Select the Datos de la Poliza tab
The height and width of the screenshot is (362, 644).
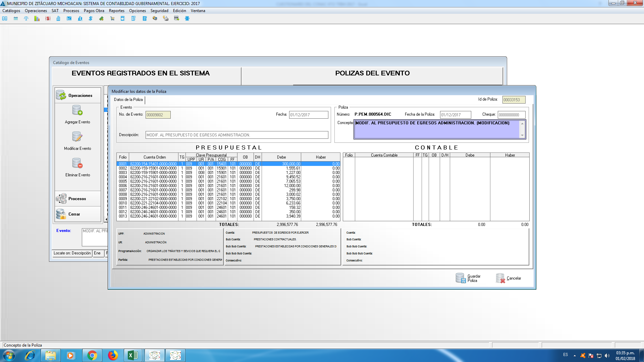click(128, 100)
